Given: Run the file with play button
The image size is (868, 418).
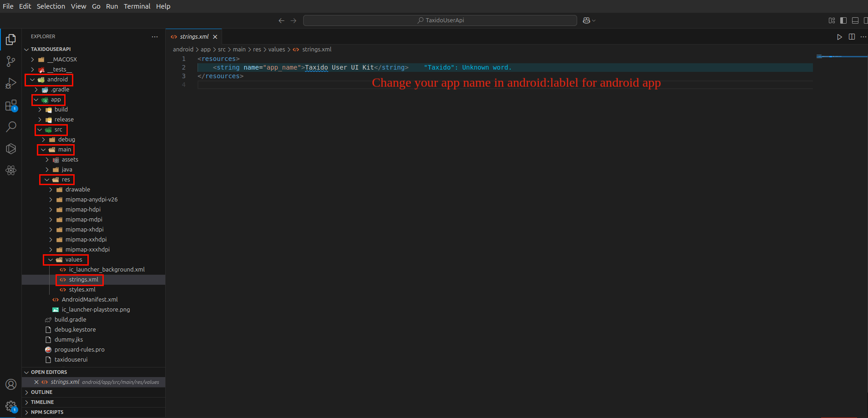Looking at the screenshot, I should click(839, 37).
